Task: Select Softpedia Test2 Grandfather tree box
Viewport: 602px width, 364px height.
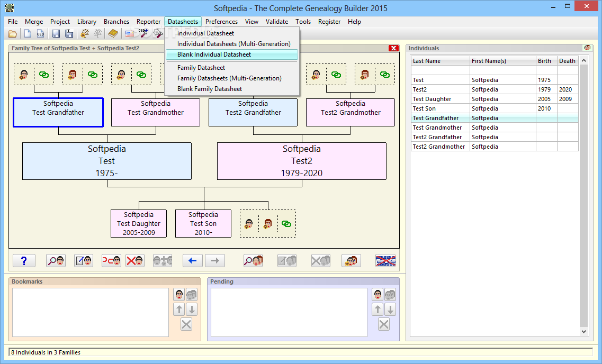Action: pos(253,112)
